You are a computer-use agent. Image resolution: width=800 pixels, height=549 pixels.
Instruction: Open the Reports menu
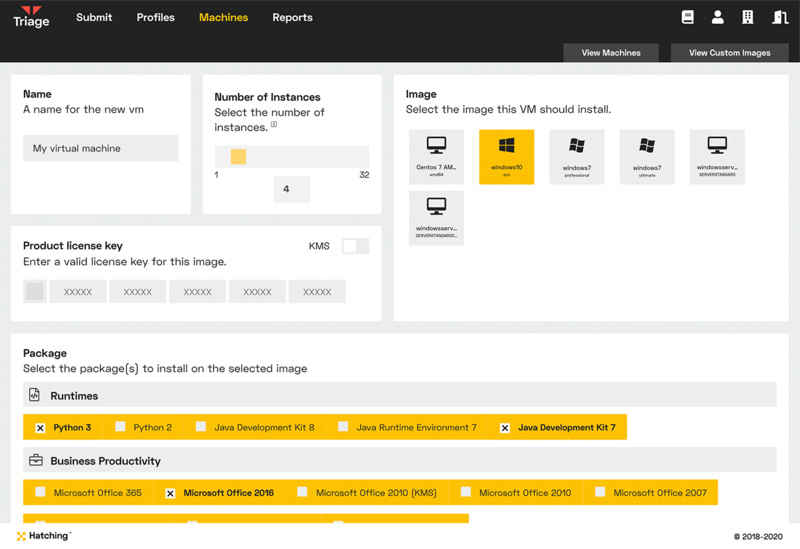tap(292, 17)
